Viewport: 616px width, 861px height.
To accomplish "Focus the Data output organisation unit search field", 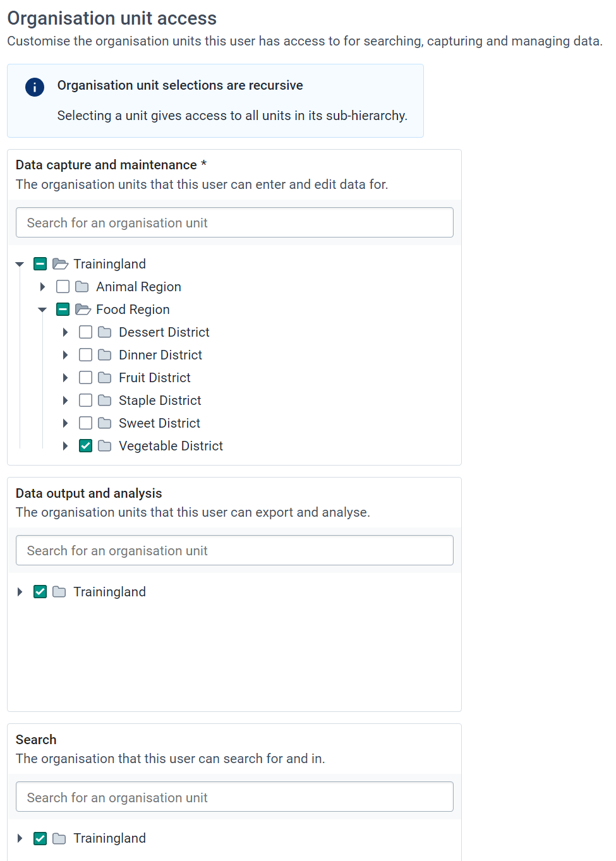I will 234,551.
